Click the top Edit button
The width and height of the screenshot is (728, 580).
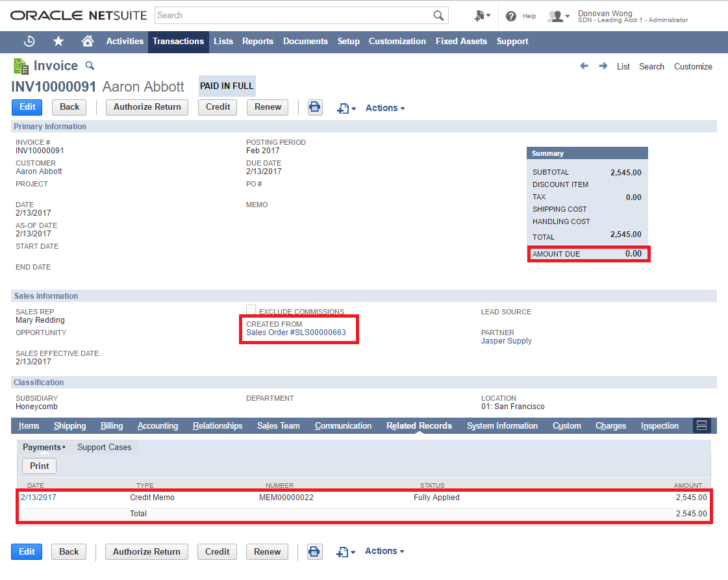[27, 107]
